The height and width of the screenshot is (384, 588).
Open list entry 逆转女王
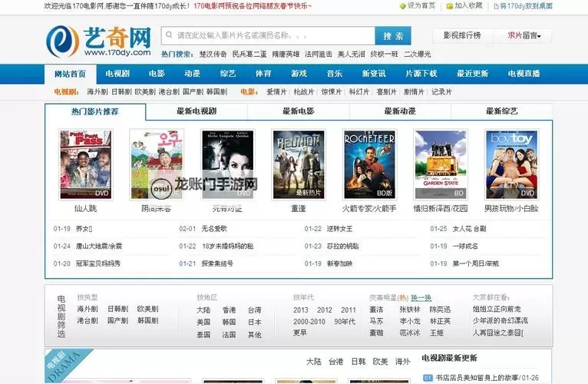point(339,229)
